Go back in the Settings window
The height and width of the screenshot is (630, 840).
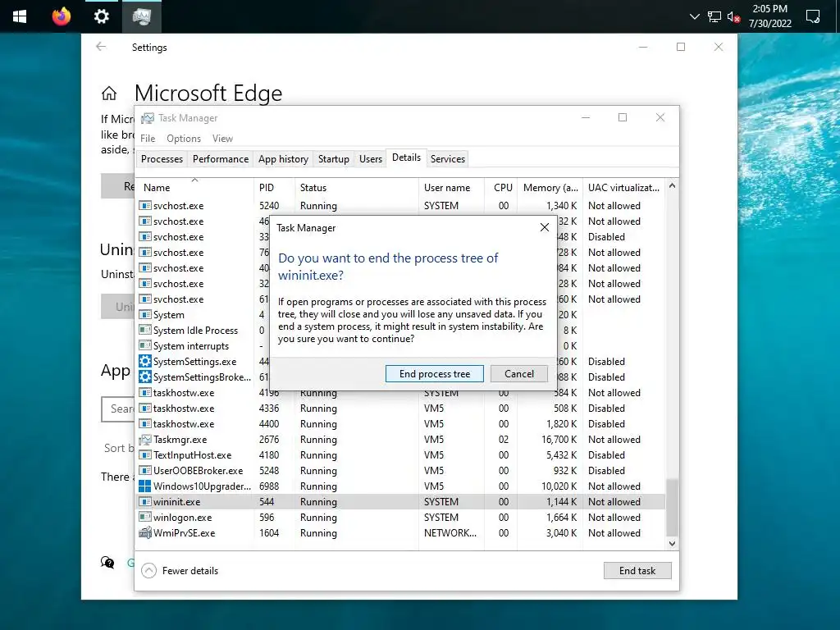(101, 47)
